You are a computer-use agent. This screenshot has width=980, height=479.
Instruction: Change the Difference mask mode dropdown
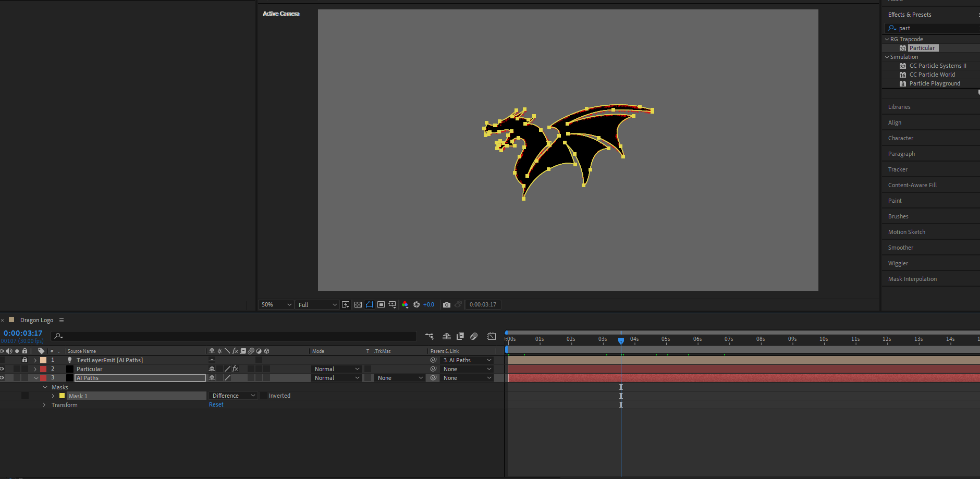pos(232,395)
